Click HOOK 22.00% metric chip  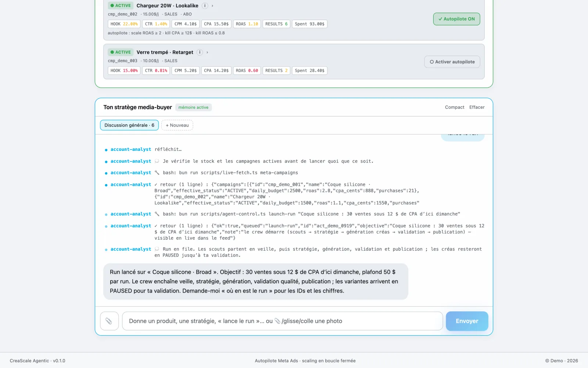click(x=124, y=24)
